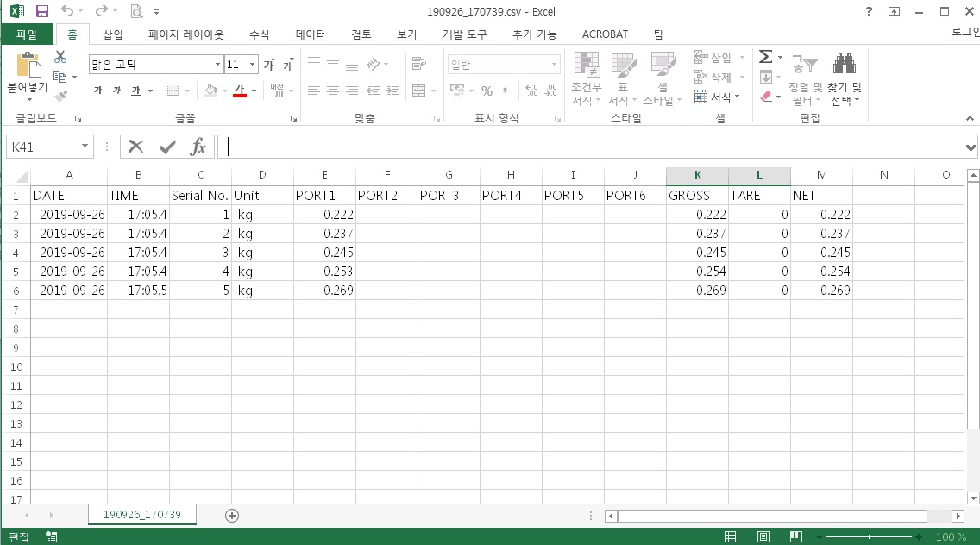Screen dimensions: 980x545
Task: Click the Redo arrow icon
Action: 101,11
